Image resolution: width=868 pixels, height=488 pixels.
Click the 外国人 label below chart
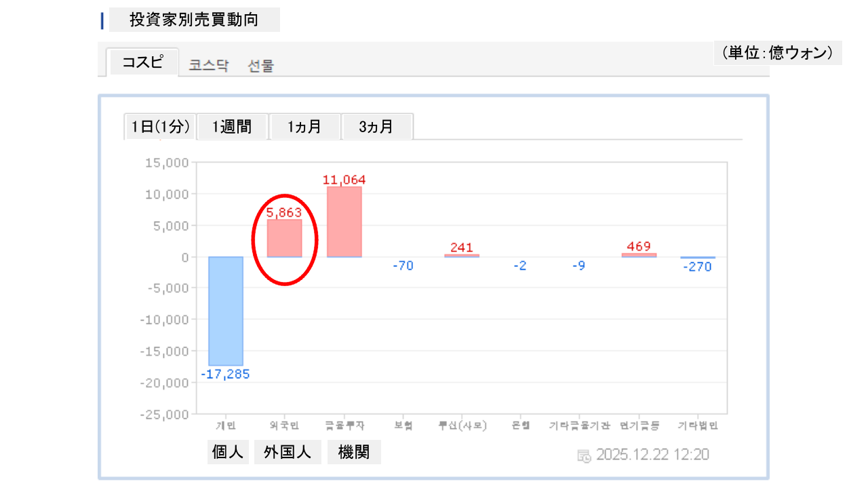pos(288,452)
